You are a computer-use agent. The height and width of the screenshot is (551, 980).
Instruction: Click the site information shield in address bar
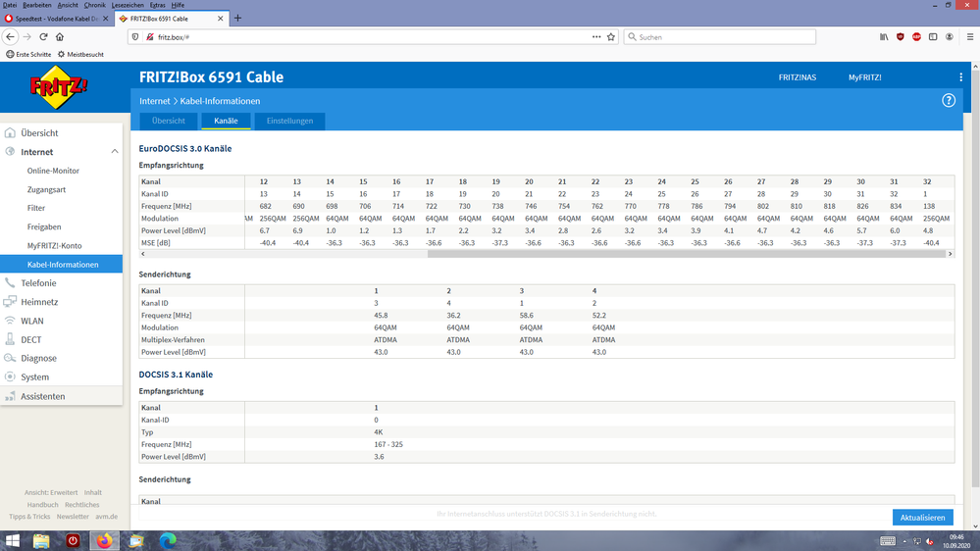[x=135, y=37]
